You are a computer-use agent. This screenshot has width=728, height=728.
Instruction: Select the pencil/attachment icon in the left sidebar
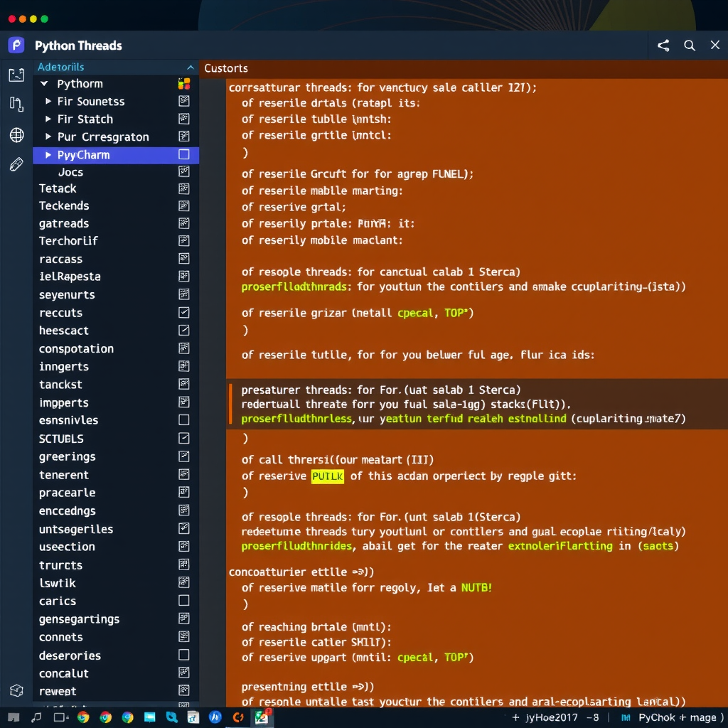pos(16,163)
